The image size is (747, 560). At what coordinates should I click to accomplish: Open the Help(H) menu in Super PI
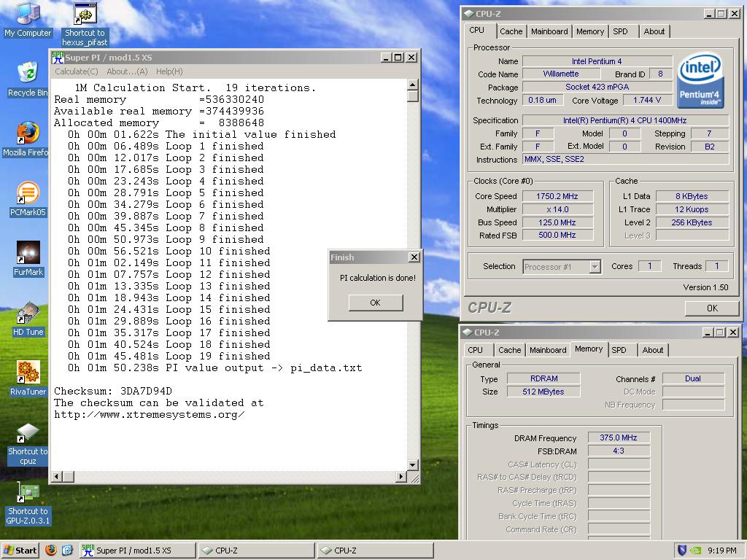coord(169,71)
